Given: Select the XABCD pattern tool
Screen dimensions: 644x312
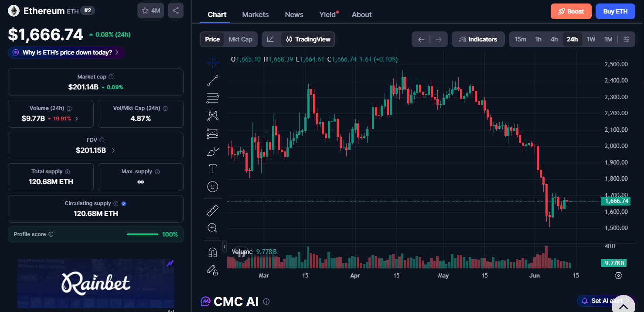Looking at the screenshot, I should [x=213, y=116].
